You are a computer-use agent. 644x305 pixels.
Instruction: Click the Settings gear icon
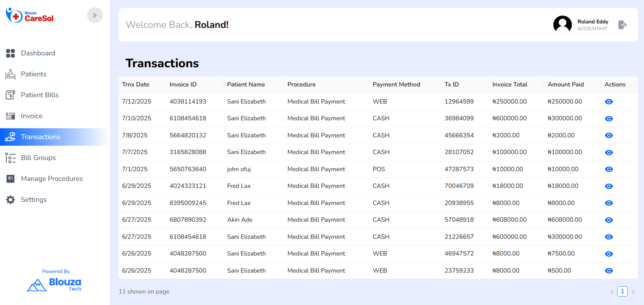[x=10, y=200]
